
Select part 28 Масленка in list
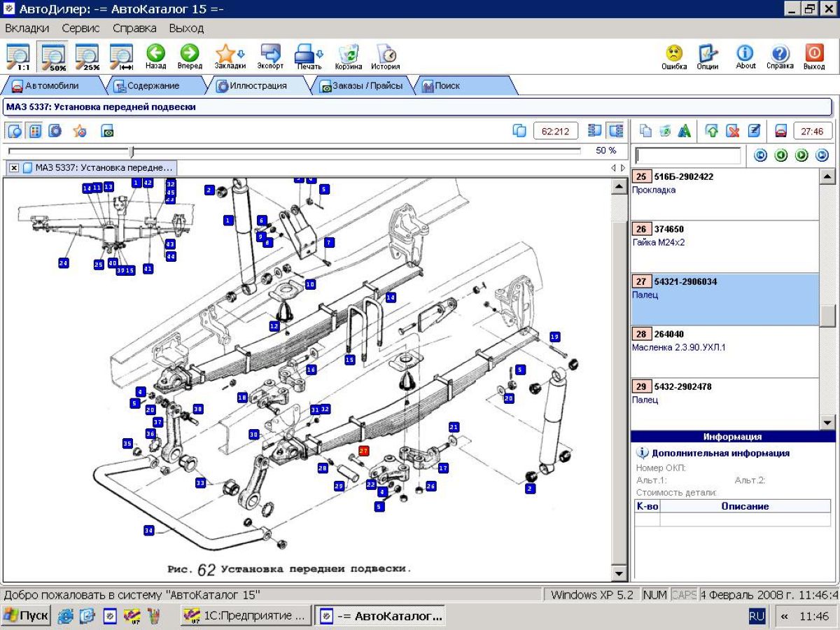724,352
